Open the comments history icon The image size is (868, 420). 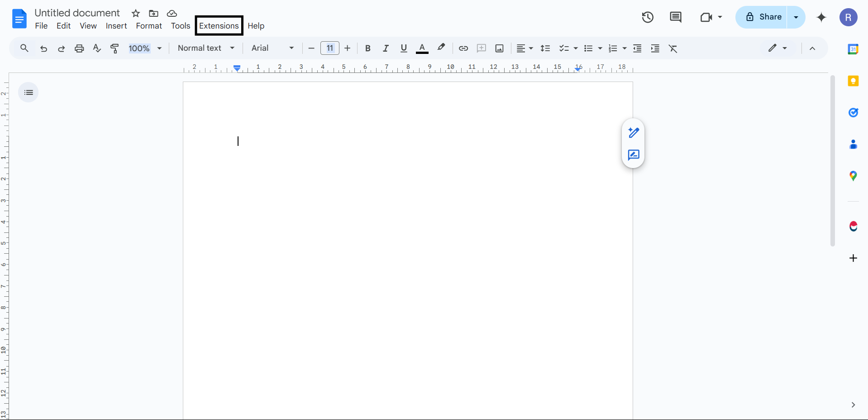[x=676, y=17]
